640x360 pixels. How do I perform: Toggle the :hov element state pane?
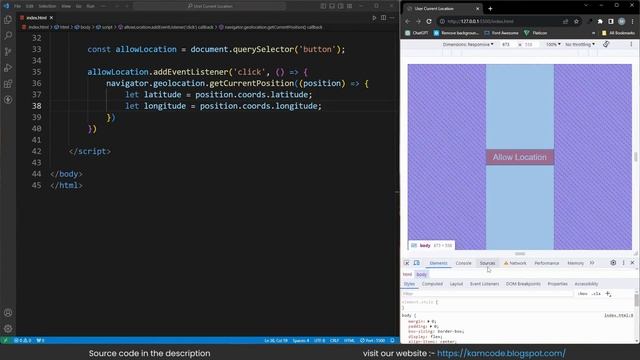582,294
